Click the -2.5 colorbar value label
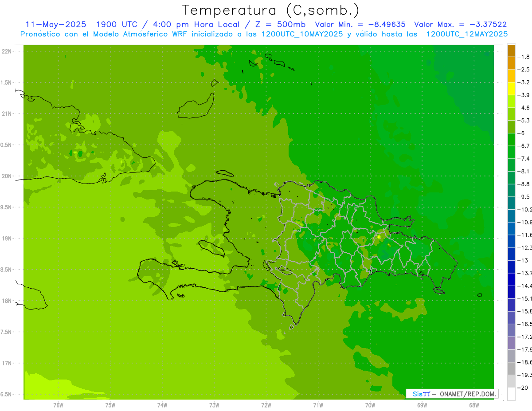 pyautogui.click(x=524, y=70)
